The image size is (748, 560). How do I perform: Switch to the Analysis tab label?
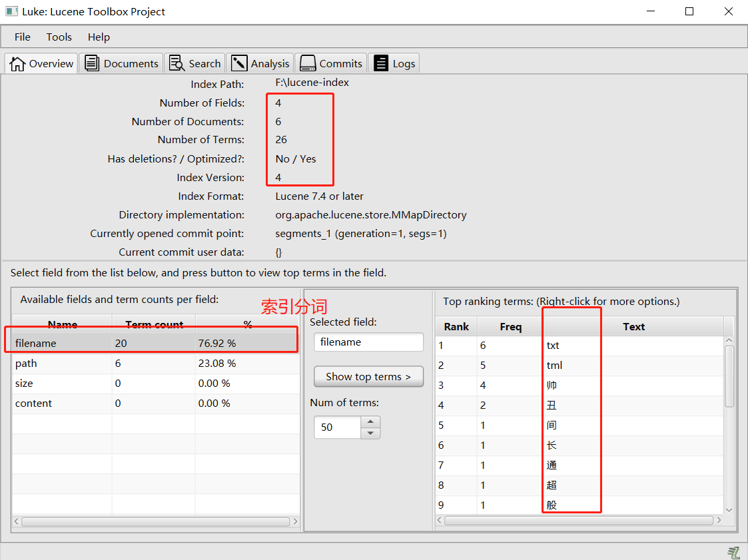pyautogui.click(x=270, y=63)
